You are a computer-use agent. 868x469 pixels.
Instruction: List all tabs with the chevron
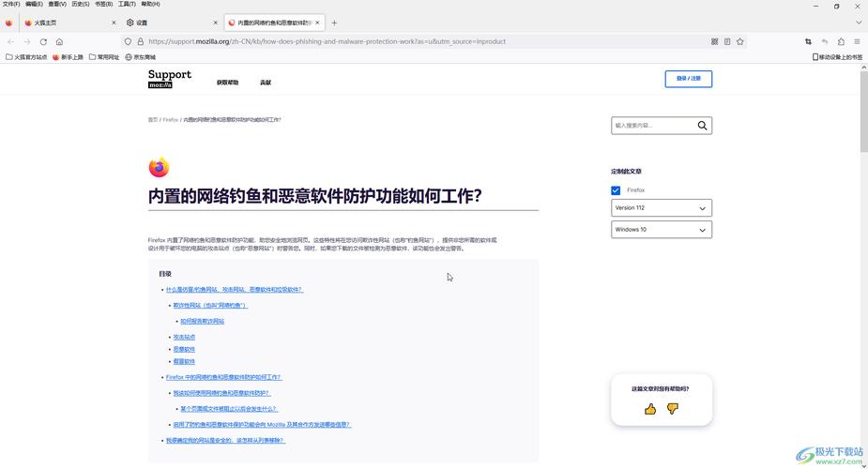pyautogui.click(x=859, y=23)
